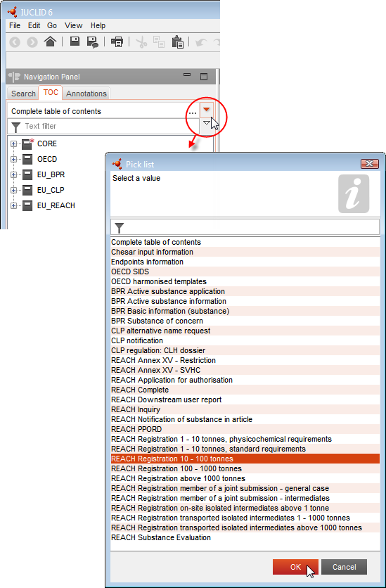The height and width of the screenshot is (588, 386).
Task: Open the text filter options arrow
Action: [x=207, y=123]
